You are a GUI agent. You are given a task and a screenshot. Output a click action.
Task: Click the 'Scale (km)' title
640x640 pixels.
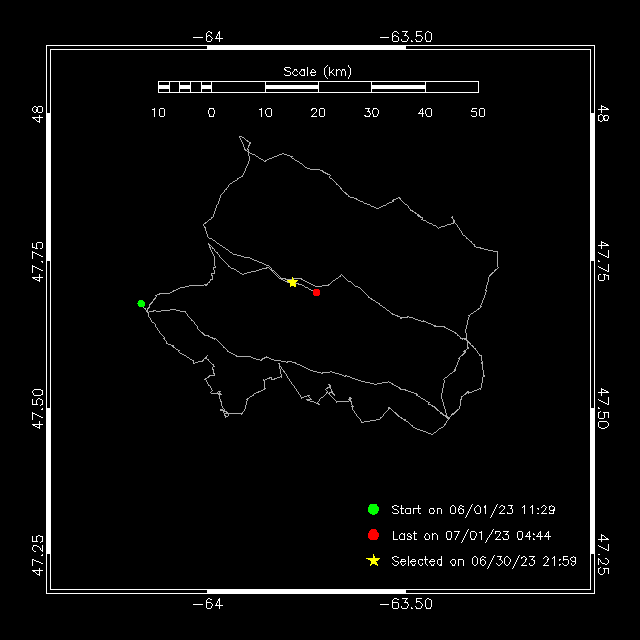click(318, 72)
